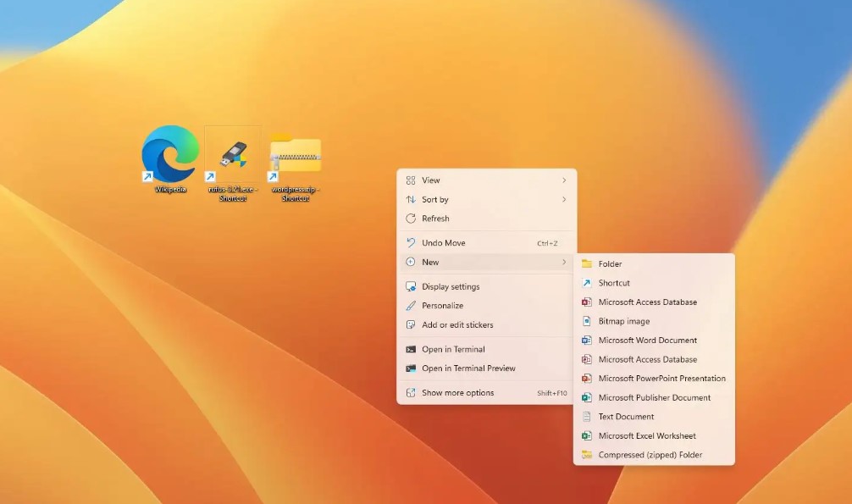
Task: Click the Microsoft PowerPoint Presentation icon
Action: (586, 379)
